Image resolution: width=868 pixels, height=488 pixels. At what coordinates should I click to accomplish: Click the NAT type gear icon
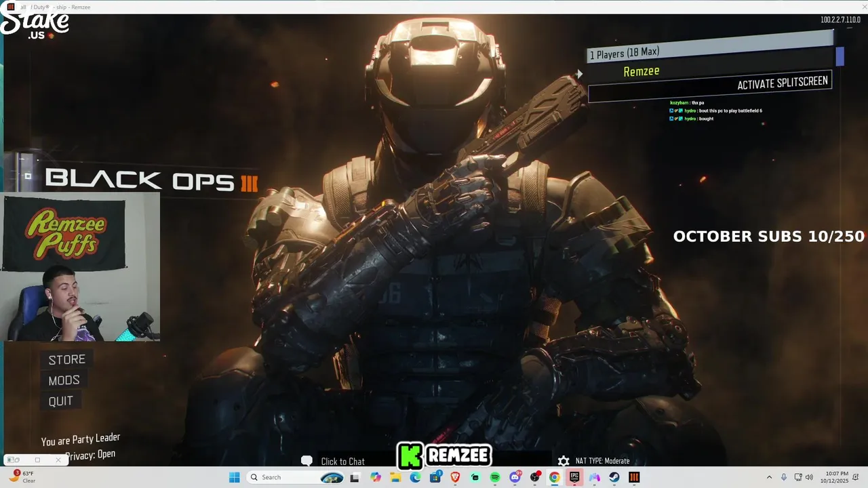563,461
